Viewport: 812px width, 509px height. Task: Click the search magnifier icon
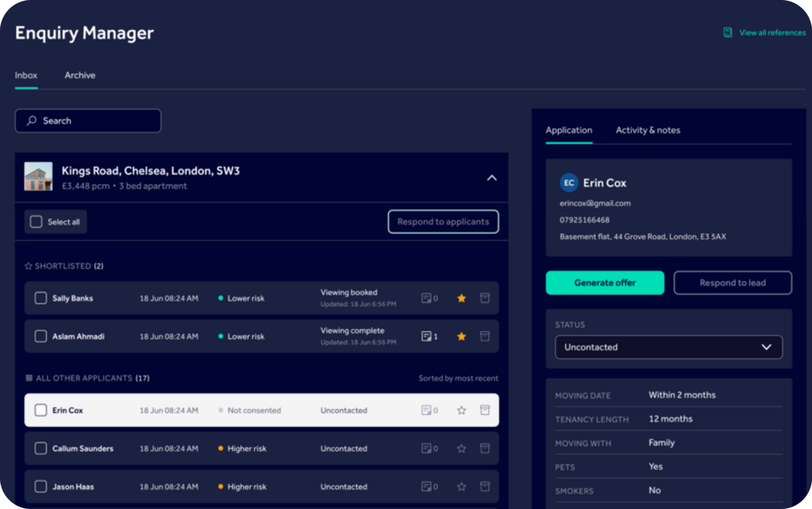[32, 121]
